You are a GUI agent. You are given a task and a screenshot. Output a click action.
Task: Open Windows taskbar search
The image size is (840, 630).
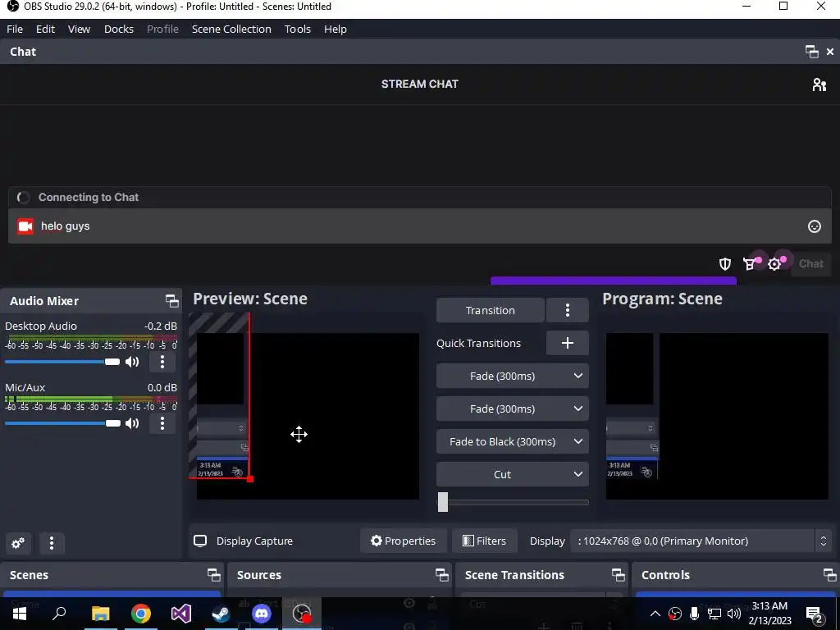(59, 613)
